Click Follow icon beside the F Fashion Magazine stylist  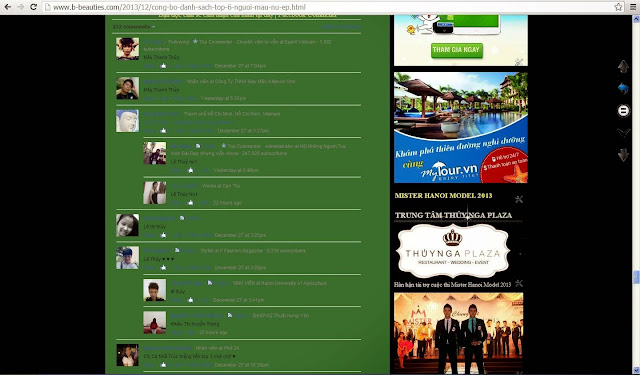(177, 250)
